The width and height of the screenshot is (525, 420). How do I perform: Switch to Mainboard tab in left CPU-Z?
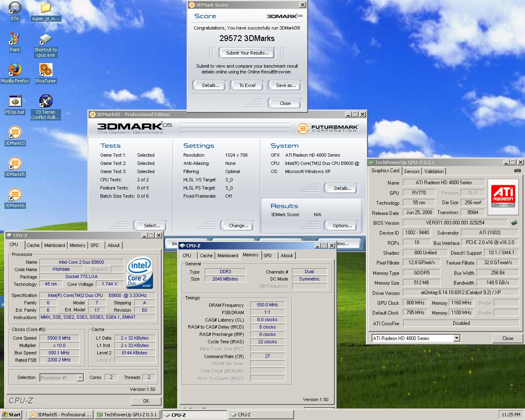[x=55, y=245]
